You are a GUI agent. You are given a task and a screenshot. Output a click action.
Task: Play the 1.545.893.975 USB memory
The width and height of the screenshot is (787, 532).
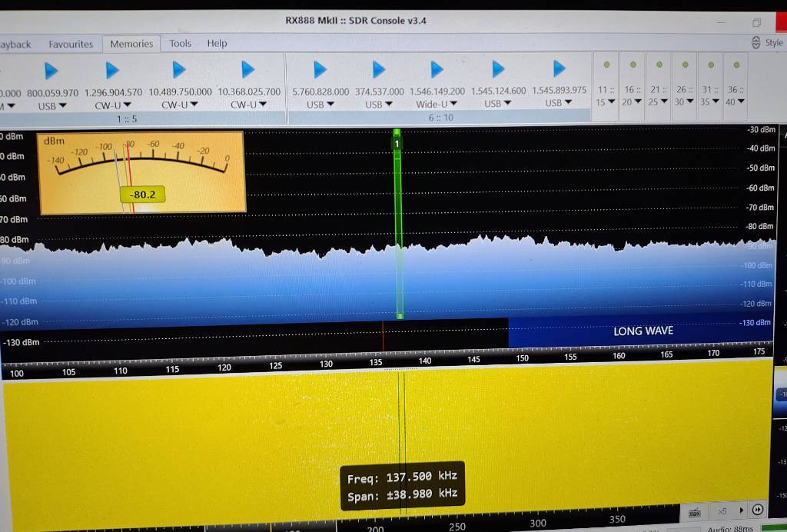click(x=559, y=69)
